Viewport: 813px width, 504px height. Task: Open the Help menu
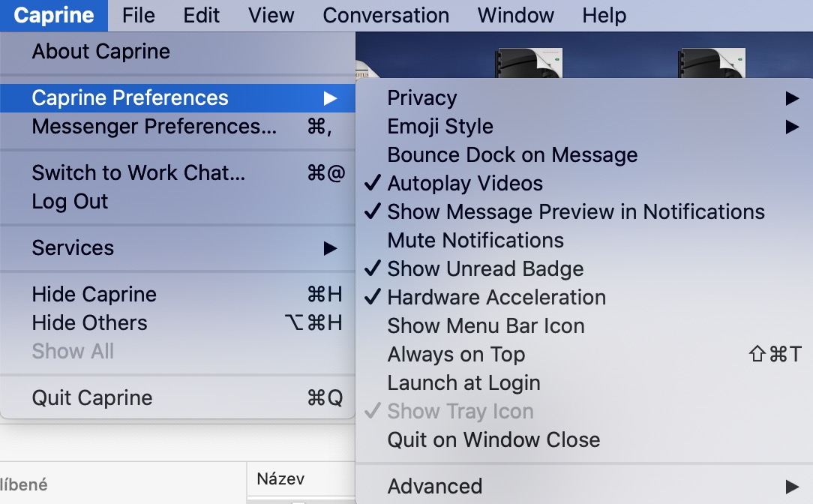[604, 16]
